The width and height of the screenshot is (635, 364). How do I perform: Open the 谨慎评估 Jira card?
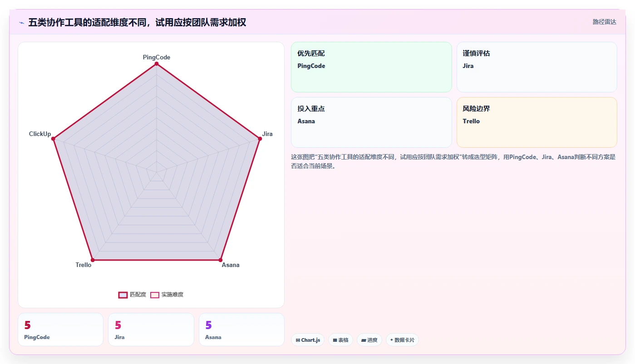537,67
